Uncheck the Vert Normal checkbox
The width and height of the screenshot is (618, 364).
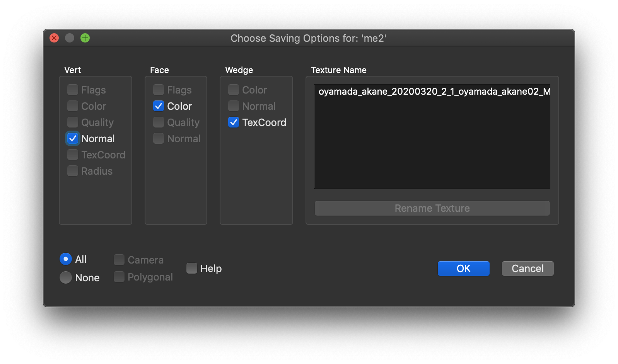pos(73,139)
